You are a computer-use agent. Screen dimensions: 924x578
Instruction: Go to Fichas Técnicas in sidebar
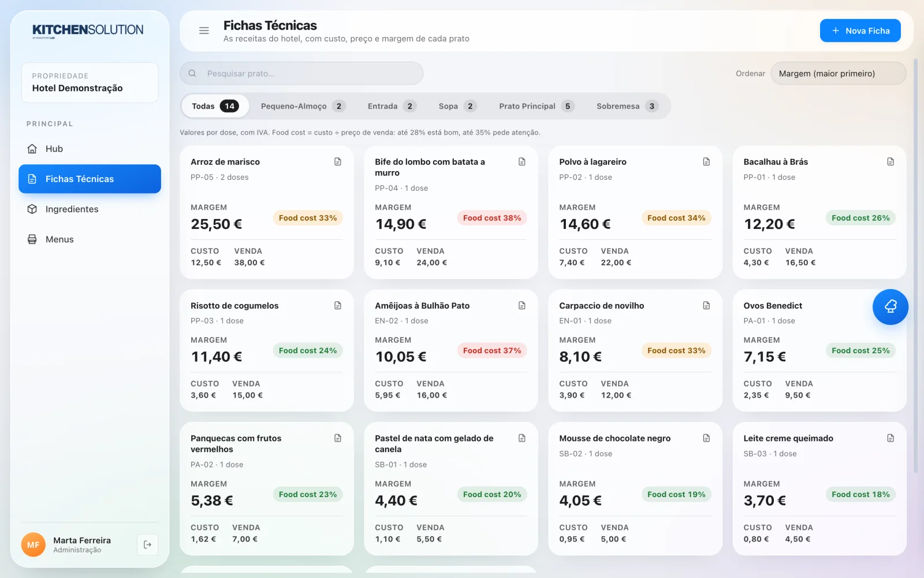click(90, 179)
